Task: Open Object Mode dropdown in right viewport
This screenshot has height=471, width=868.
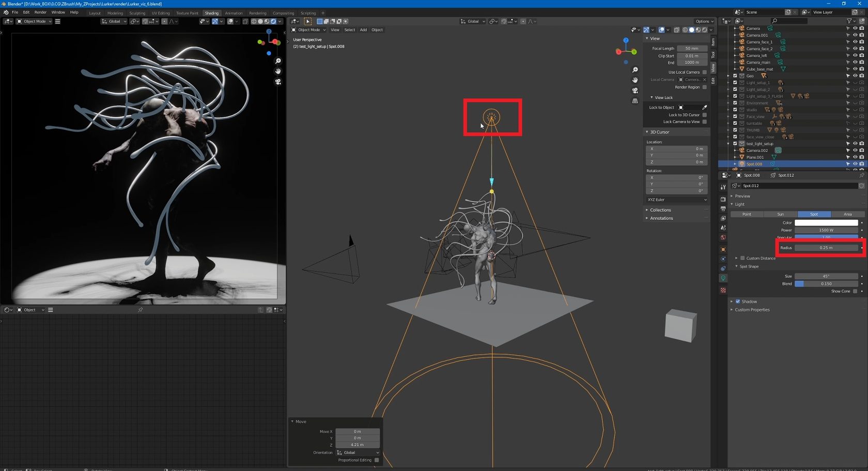Action: [x=309, y=30]
